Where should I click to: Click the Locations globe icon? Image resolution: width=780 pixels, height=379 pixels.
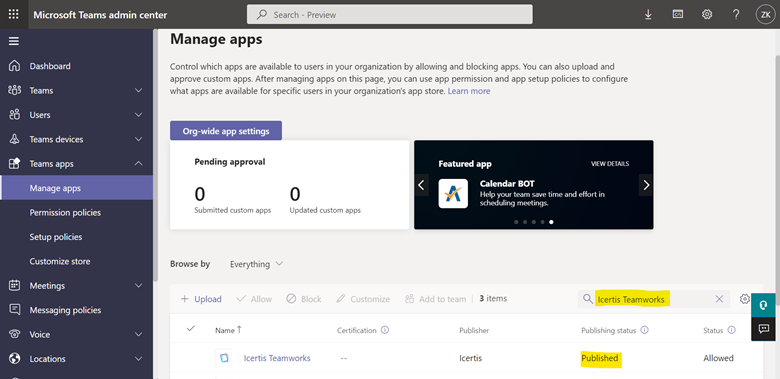[x=15, y=359]
